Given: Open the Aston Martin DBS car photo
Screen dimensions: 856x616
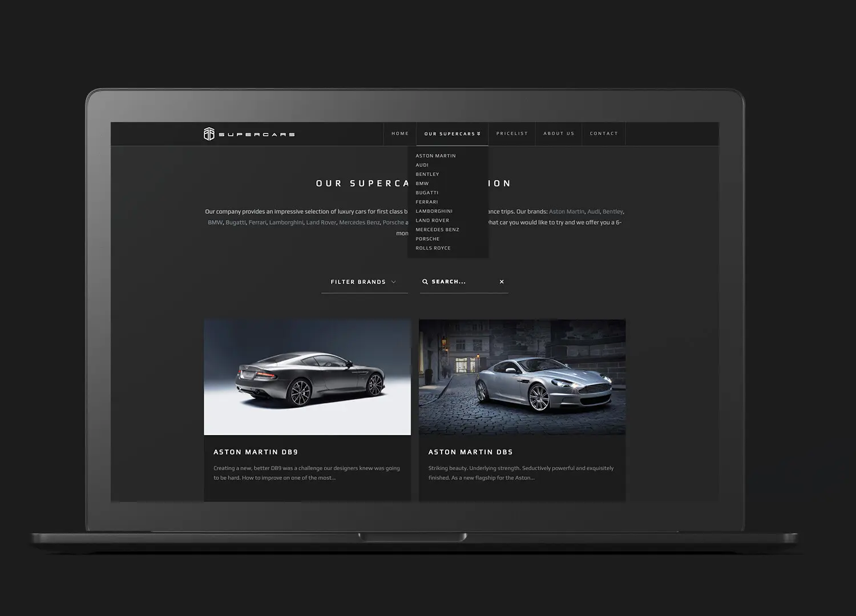Looking at the screenshot, I should click(522, 377).
